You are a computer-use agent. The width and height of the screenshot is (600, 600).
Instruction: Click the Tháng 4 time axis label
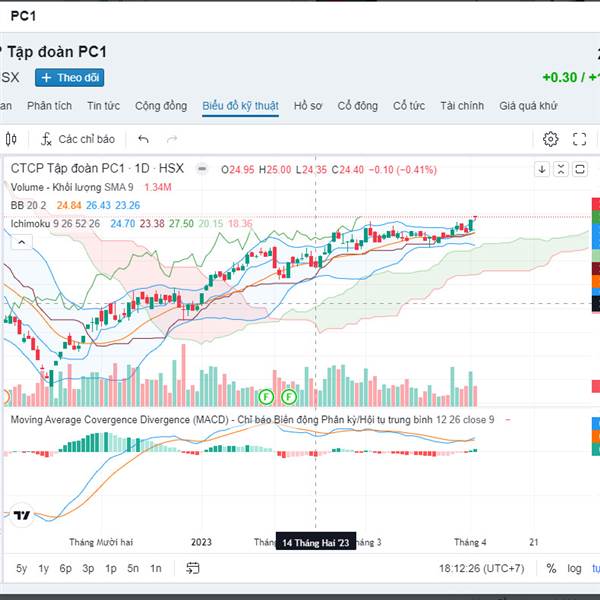[470, 542]
